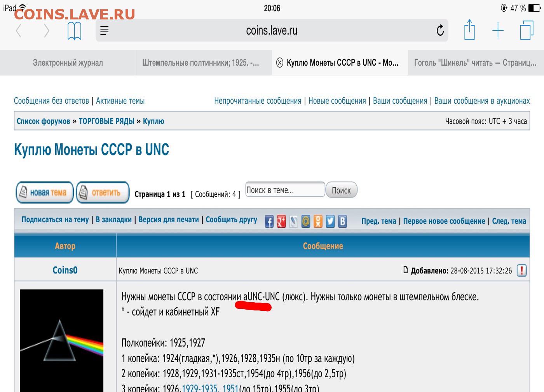Image resolution: width=544 pixels, height=392 pixels.
Task: Open author Coins0 profile link
Action: tap(65, 270)
